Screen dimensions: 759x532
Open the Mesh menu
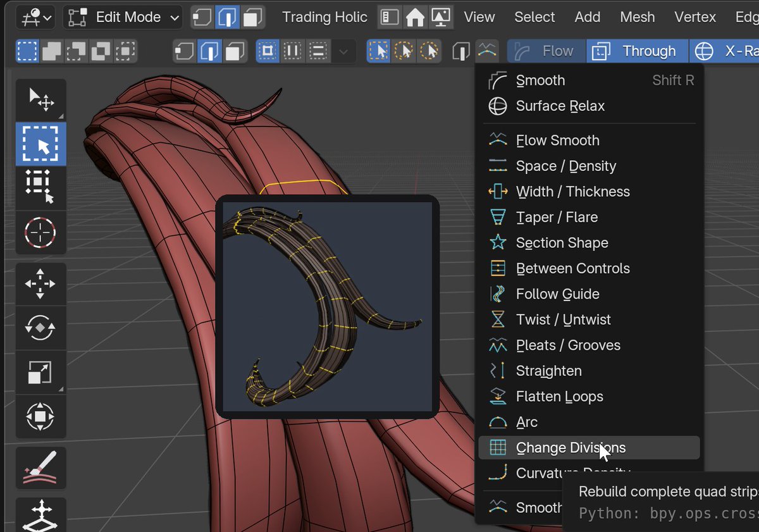click(638, 17)
